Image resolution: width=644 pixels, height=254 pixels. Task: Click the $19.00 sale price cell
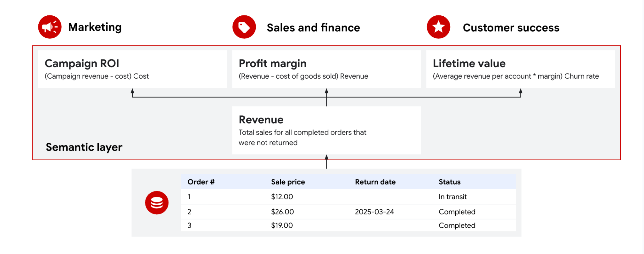coord(282,225)
